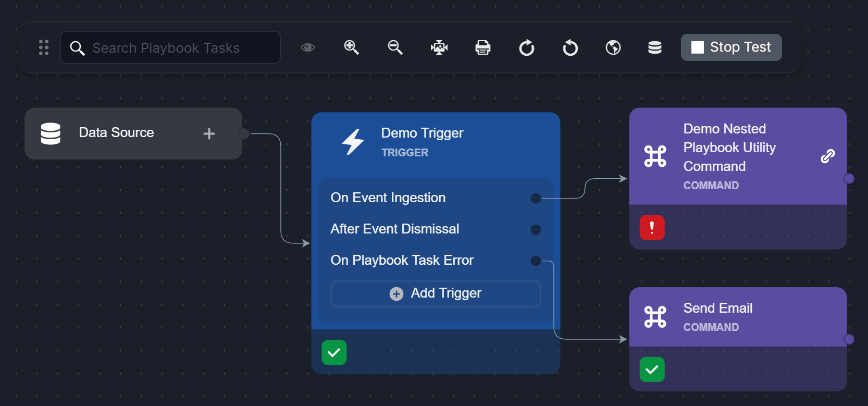Screen dimensions: 868x406
Task: Open the red error indicator on nested command
Action: [652, 228]
